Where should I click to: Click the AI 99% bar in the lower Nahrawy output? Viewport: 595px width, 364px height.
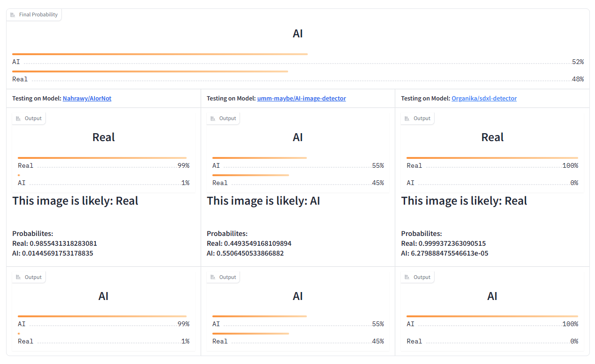click(x=102, y=316)
